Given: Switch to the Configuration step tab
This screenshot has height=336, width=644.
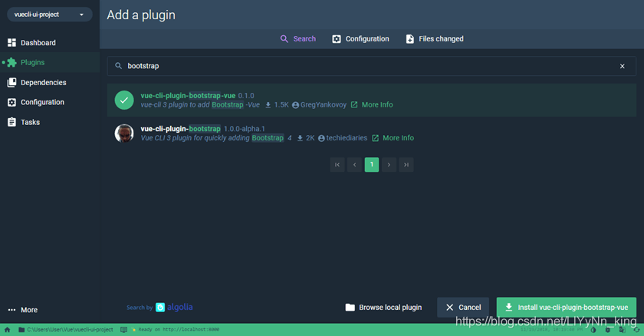Looking at the screenshot, I should [x=360, y=39].
